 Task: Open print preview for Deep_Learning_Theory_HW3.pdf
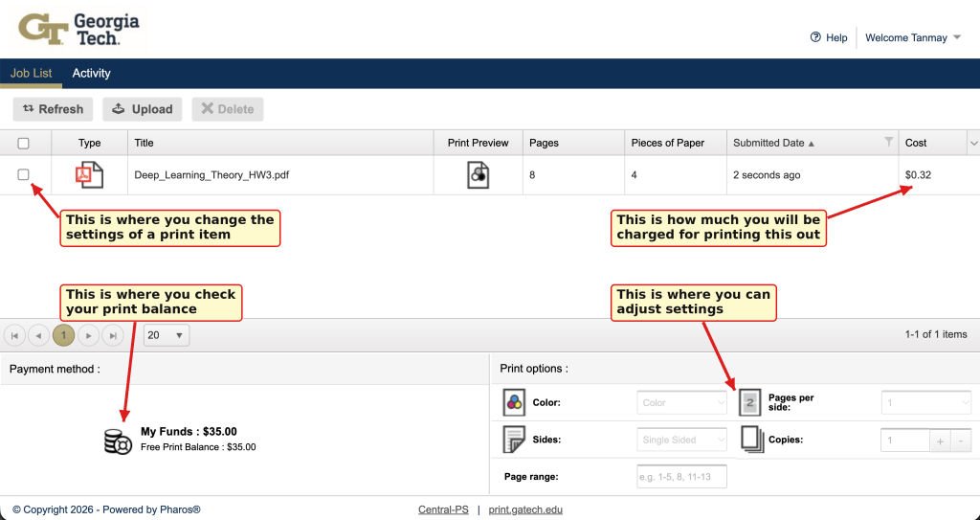(x=479, y=175)
